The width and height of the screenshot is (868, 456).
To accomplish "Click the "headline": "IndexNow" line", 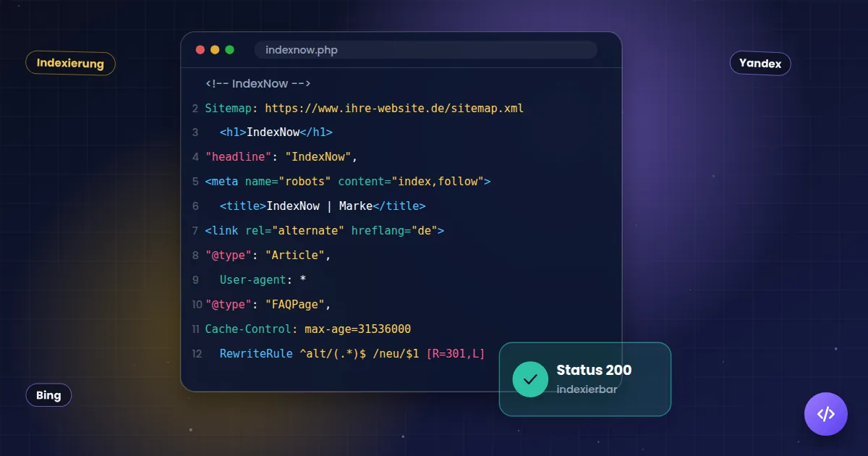I will [281, 157].
